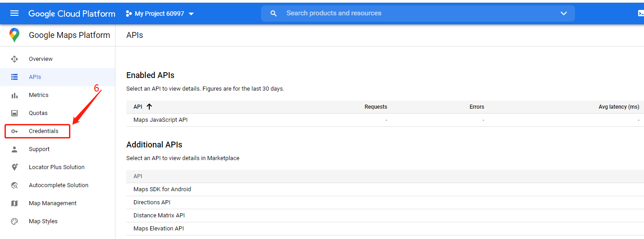This screenshot has height=239, width=644.
Task: Open Cloud Shell terminal icon
Action: [640, 14]
